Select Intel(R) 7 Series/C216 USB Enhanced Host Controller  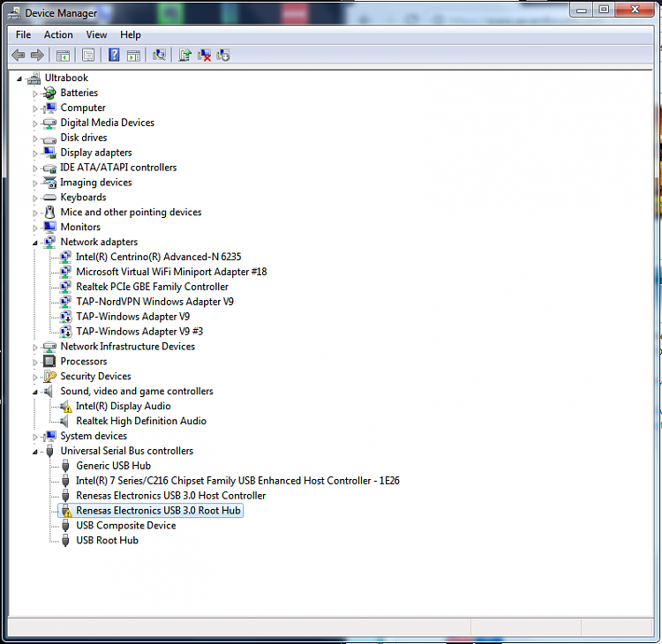tap(237, 481)
